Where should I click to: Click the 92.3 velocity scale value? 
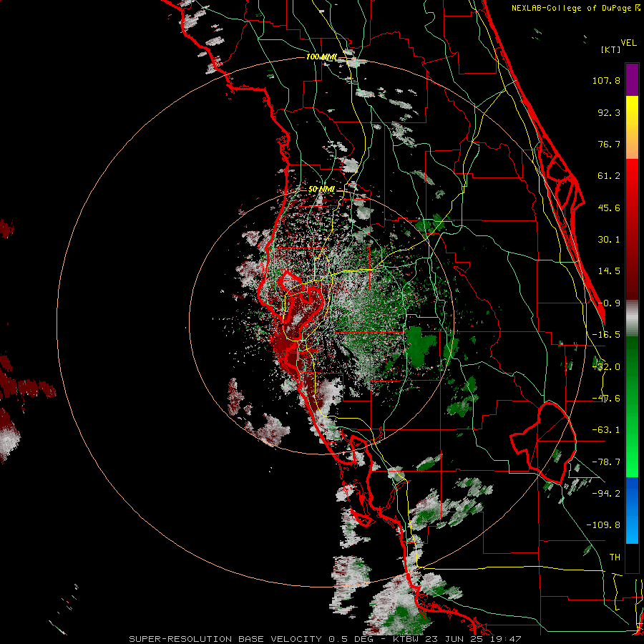point(609,112)
